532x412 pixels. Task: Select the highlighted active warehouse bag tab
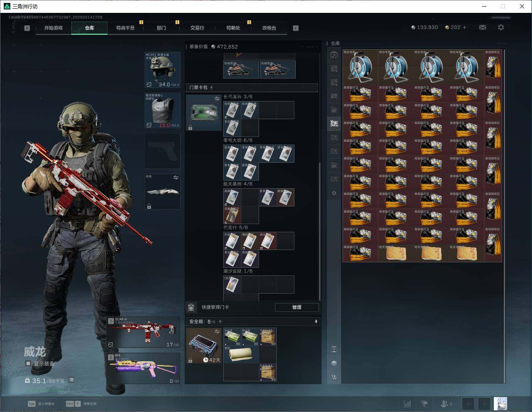tap(334, 123)
